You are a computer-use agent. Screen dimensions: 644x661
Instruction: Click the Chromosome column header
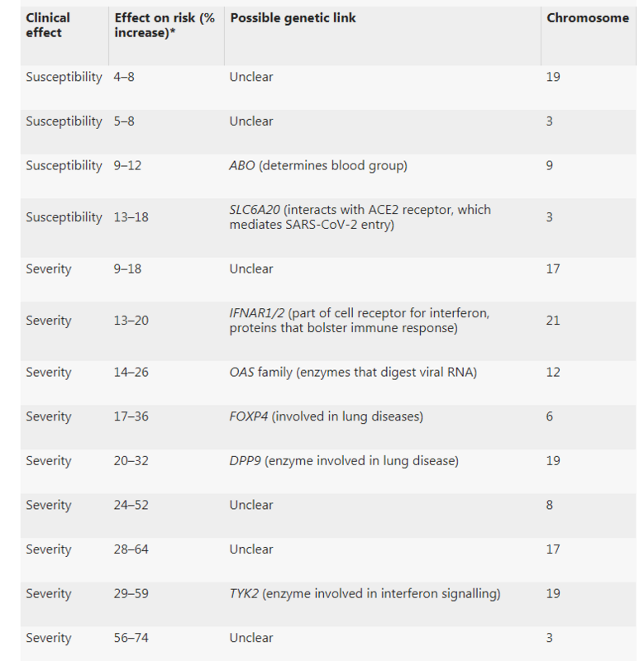587,18
